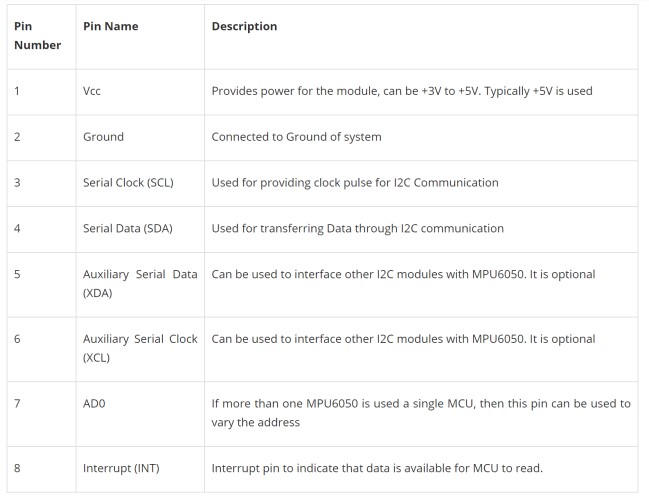Click the "Description" column header

[x=244, y=27]
